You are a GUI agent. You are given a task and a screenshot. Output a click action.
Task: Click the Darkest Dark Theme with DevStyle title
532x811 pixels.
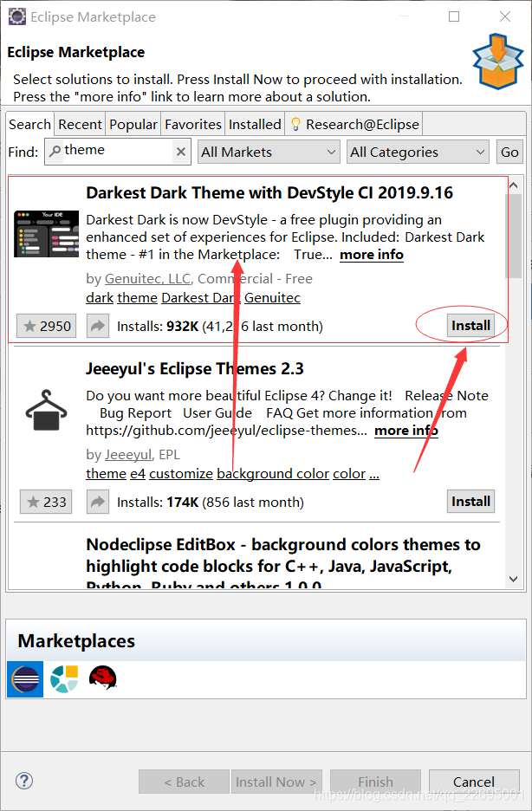tap(269, 193)
